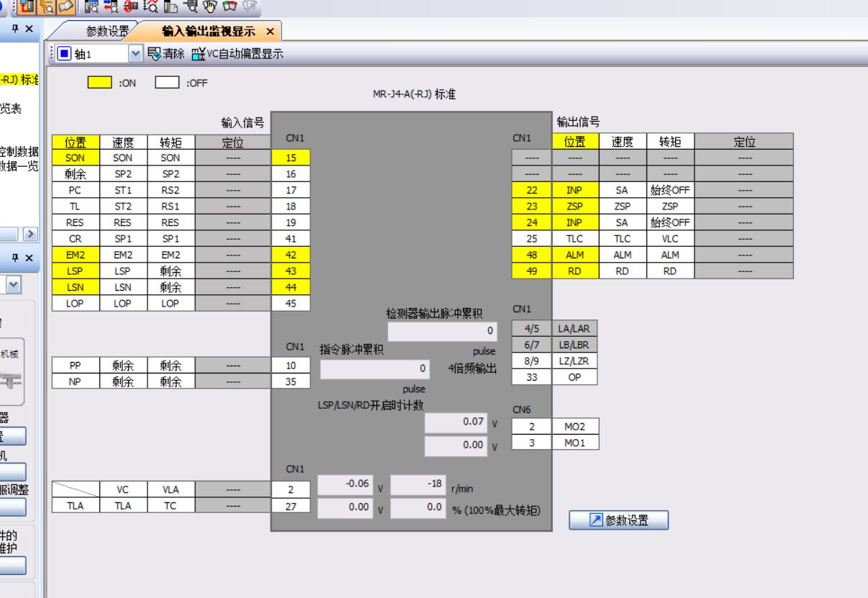Screen dimensions: 868x598
Task: Click the 清除 clear icon button
Action: tap(155, 53)
